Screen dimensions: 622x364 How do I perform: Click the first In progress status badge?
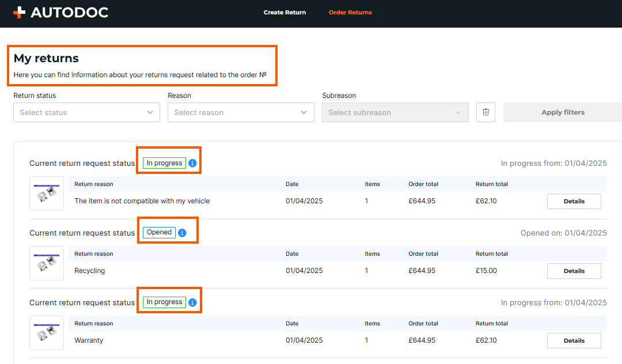[x=164, y=163]
